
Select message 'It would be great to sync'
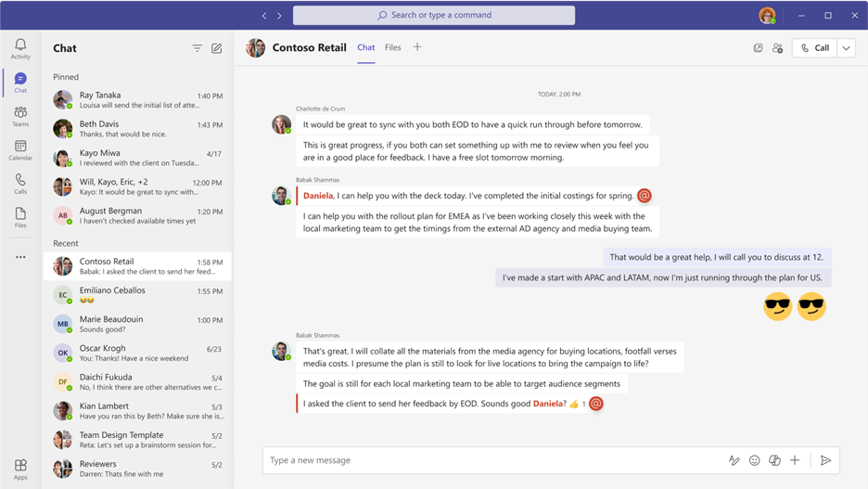pos(473,124)
